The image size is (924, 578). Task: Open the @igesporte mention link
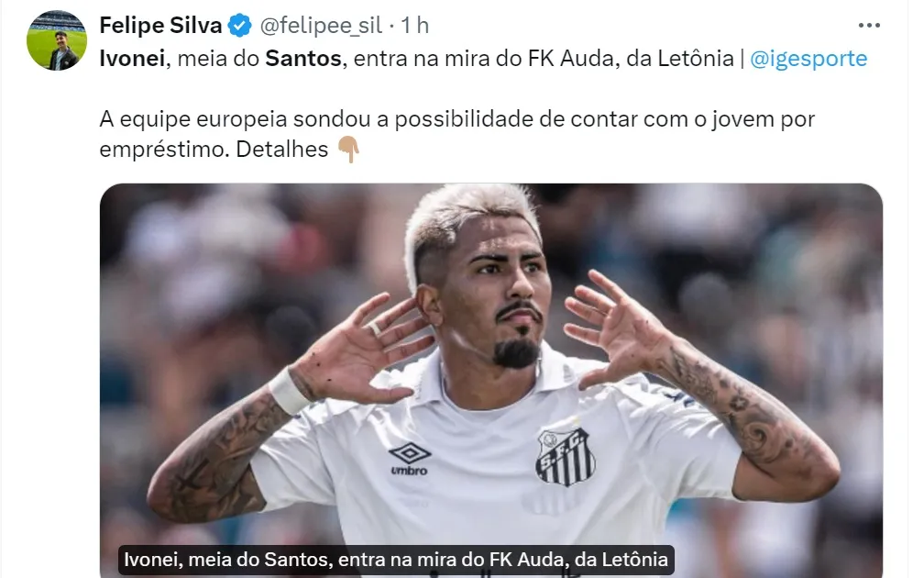[808, 59]
